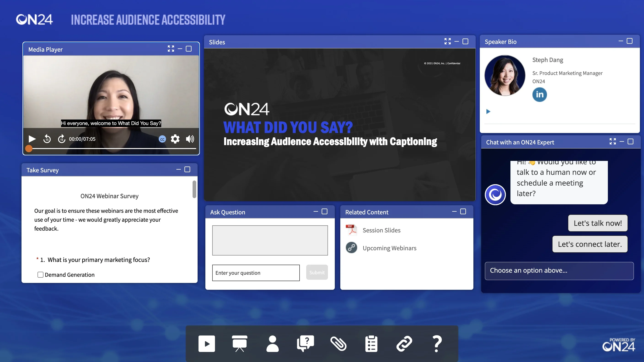
Task: Maximize the Media Player panel
Action: pos(189,49)
